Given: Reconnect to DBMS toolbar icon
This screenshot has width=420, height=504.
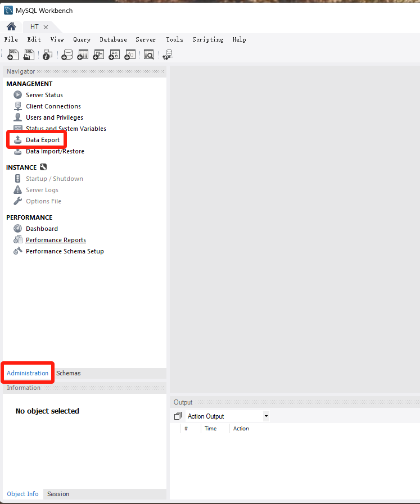Looking at the screenshot, I should pyautogui.click(x=168, y=55).
